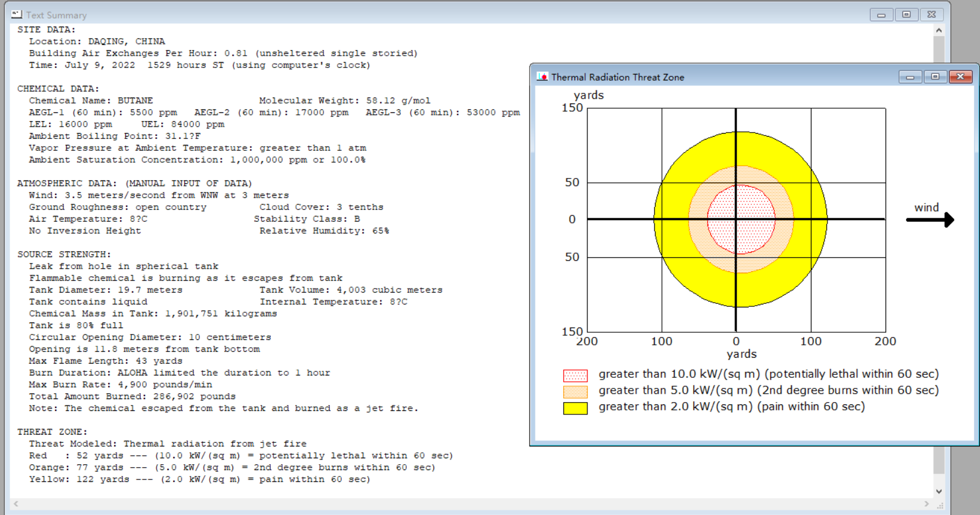Click 'Cloud Cover: 3 tenths' text
The image size is (980, 515).
[322, 207]
